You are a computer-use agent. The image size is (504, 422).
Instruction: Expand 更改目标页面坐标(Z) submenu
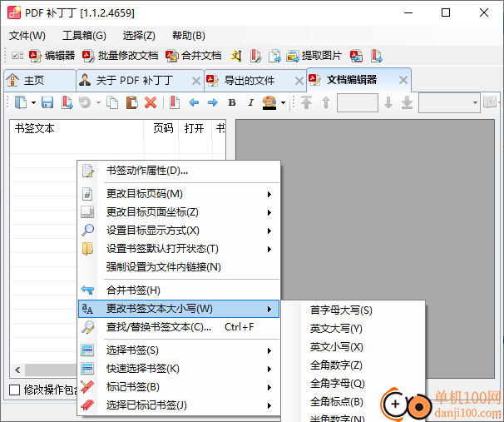(x=179, y=212)
